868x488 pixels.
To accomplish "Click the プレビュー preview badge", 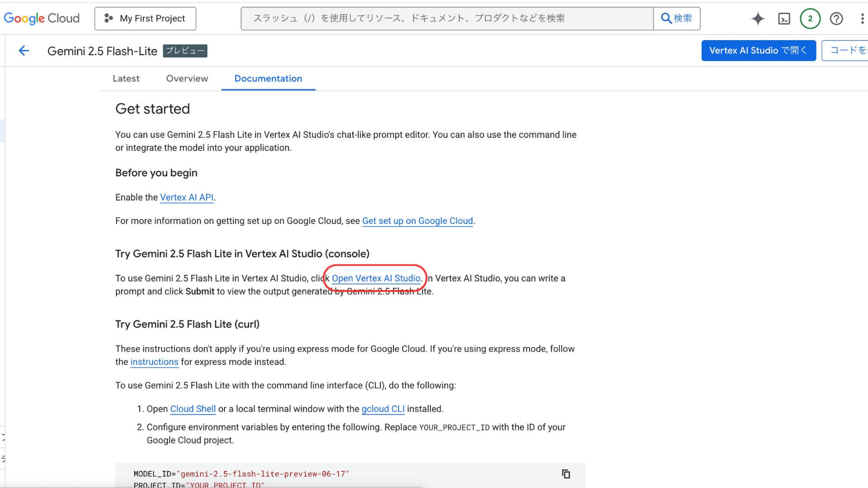I will click(x=185, y=51).
